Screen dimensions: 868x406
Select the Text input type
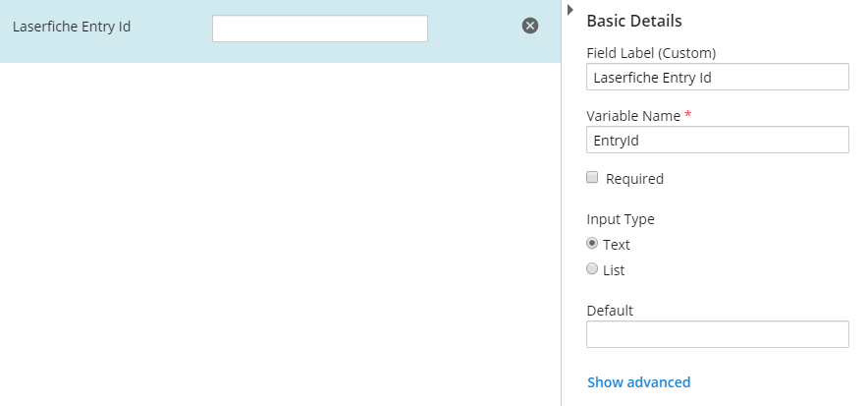pyautogui.click(x=592, y=243)
